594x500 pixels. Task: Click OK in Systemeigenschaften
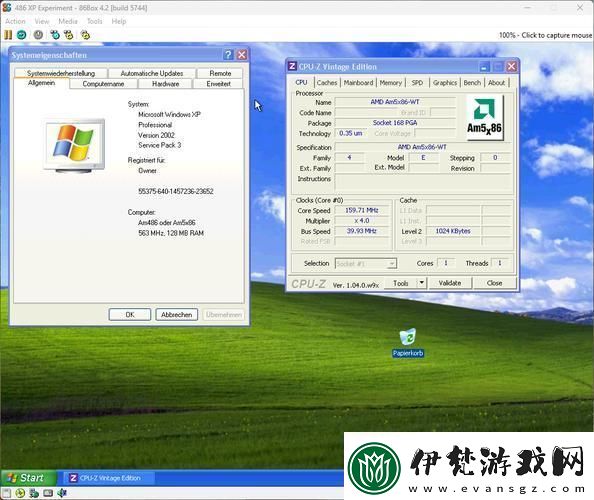click(x=130, y=314)
